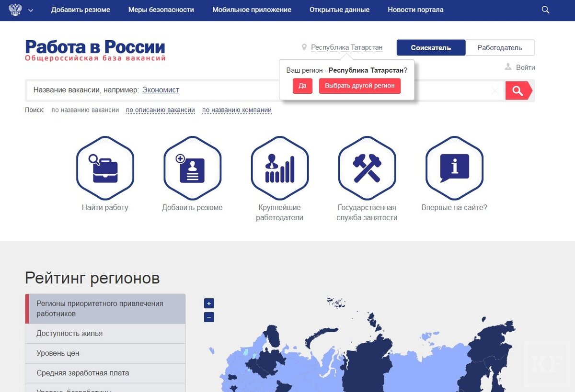The image size is (575, 392).
Task: Click Впервые на сайте? label
Action: 454,208
